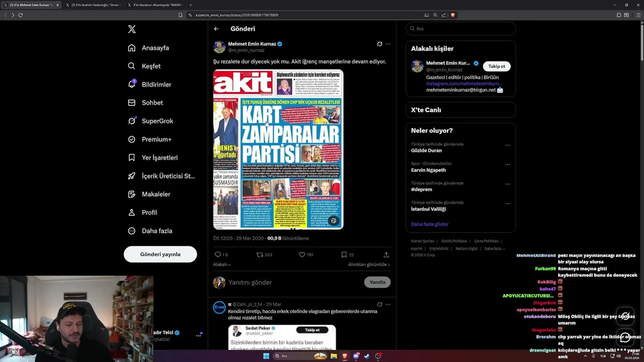Open more options for Güzide Duran trend

click(507, 145)
